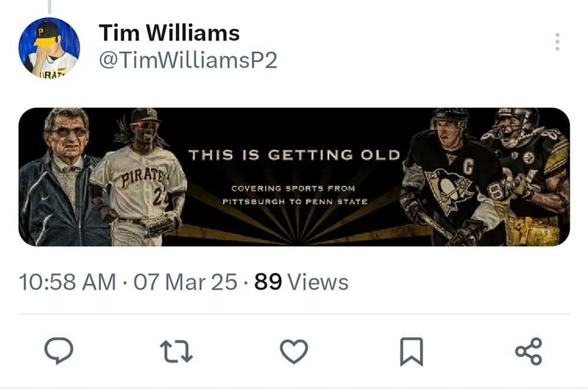The height and width of the screenshot is (389, 588).
Task: Bookmark this tweet
Action: point(411,352)
